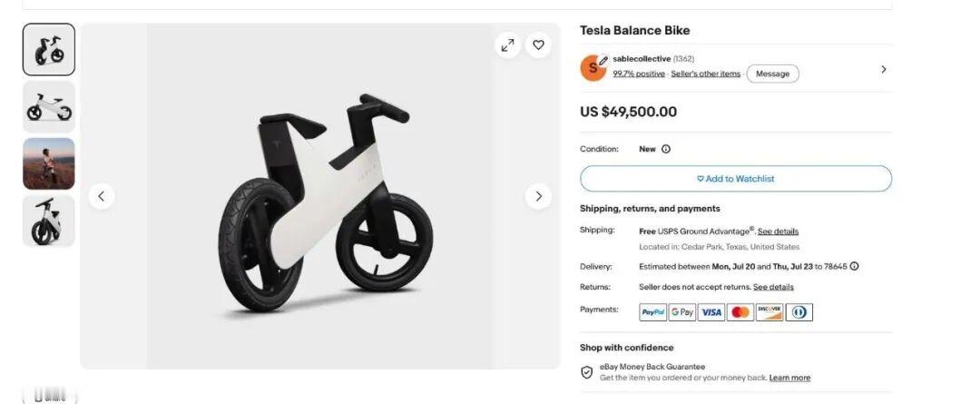Add the Tesla Balance Bike to Watchlist
This screenshot has width=980, height=404.
tap(736, 179)
